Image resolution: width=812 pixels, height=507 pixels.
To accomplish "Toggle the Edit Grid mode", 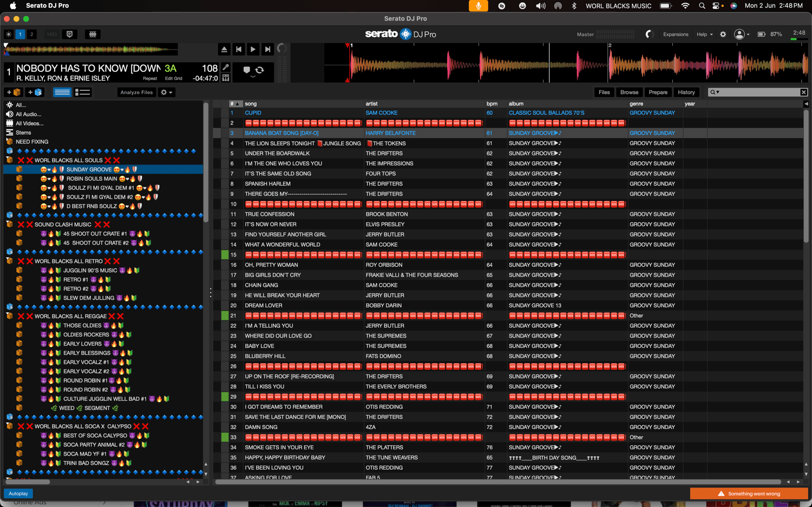I will point(174,78).
